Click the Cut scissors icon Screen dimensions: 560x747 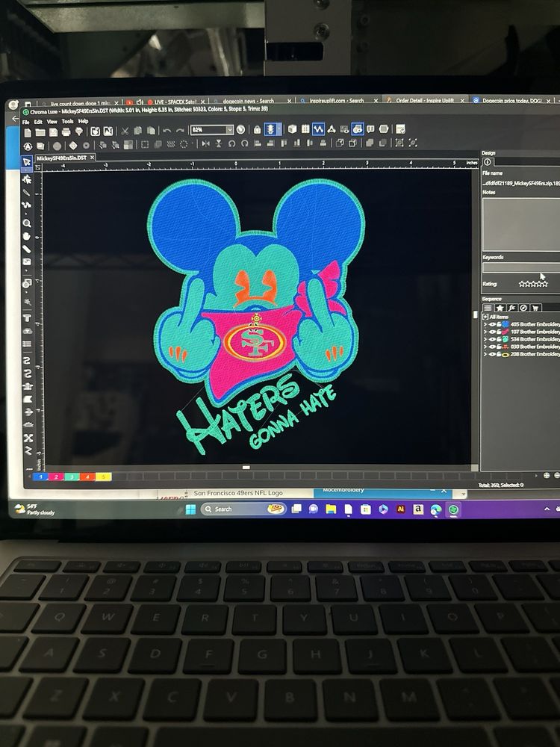[125, 130]
